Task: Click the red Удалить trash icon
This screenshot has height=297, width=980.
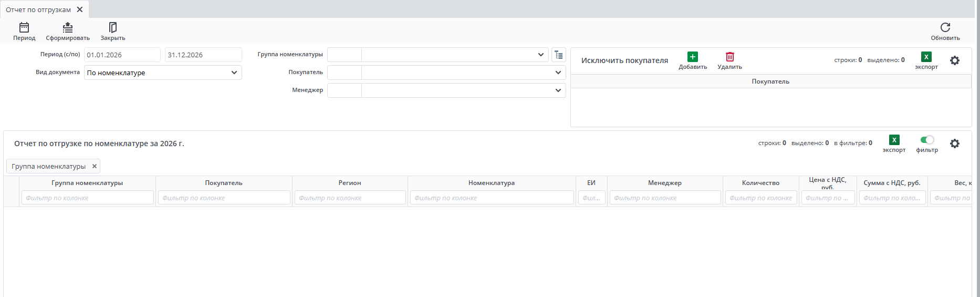Action: click(729, 57)
